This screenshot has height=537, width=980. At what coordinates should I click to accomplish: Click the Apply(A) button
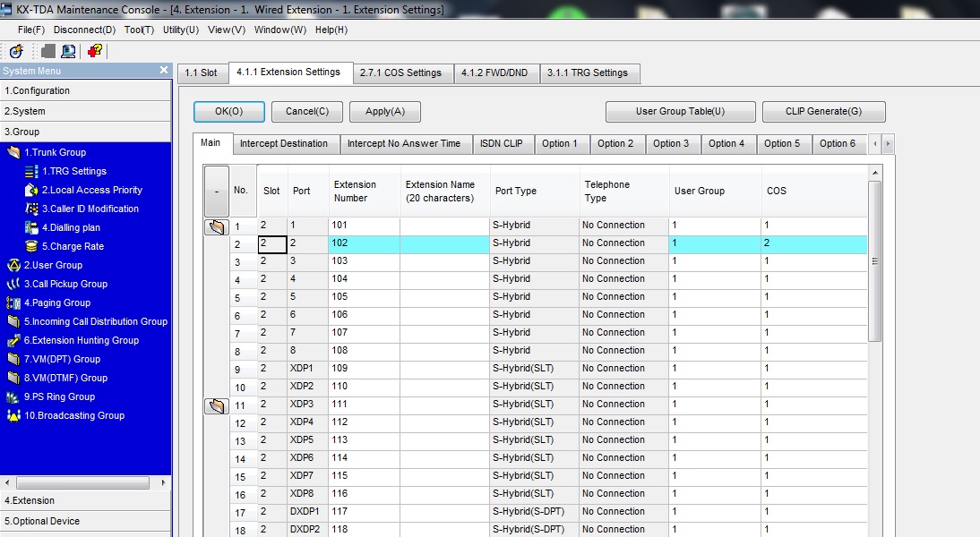point(385,111)
